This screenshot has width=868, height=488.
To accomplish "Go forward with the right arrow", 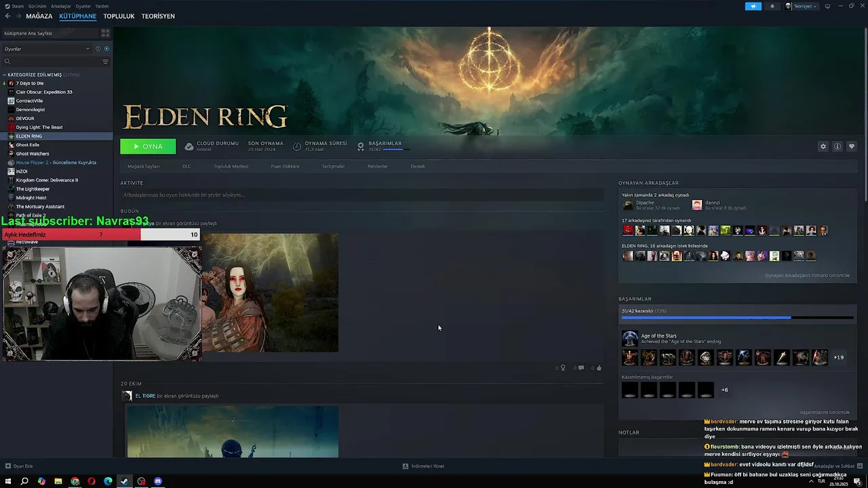I will pyautogui.click(x=18, y=16).
